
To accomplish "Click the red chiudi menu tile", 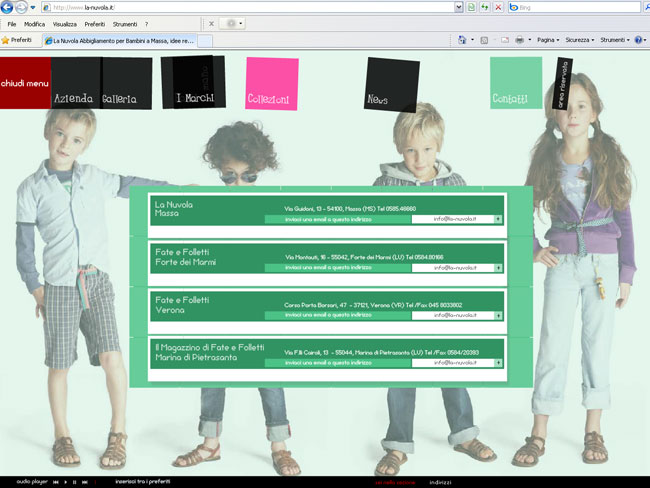I will coord(25,83).
